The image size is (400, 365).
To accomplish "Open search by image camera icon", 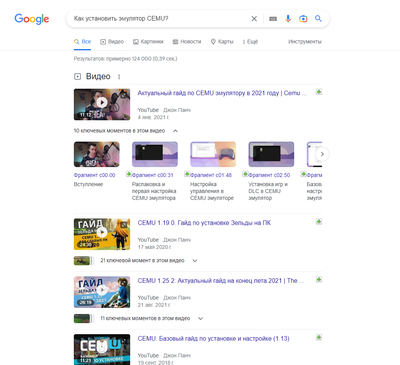I will [303, 19].
